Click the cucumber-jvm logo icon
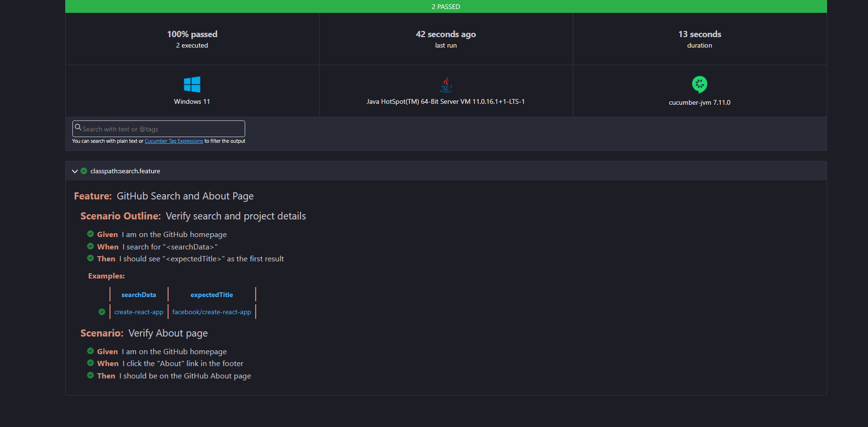Image resolution: width=868 pixels, height=427 pixels. click(x=699, y=85)
